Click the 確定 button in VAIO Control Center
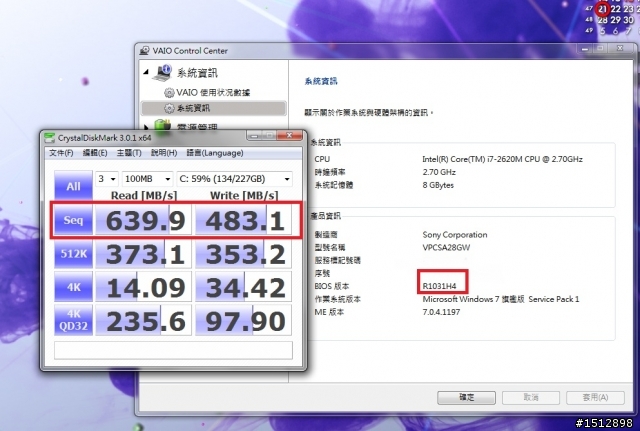640x431 pixels. point(466,397)
